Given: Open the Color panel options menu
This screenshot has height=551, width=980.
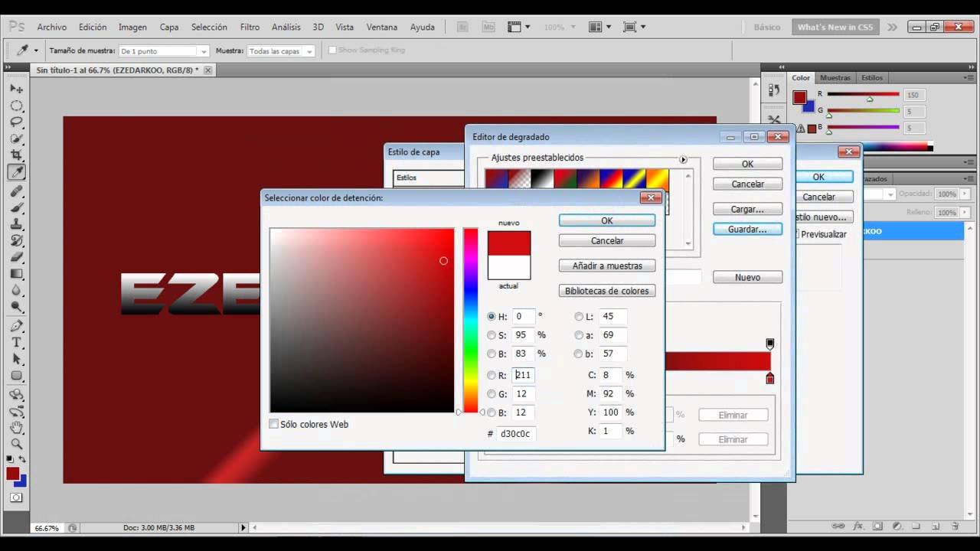Looking at the screenshot, I should [969, 77].
